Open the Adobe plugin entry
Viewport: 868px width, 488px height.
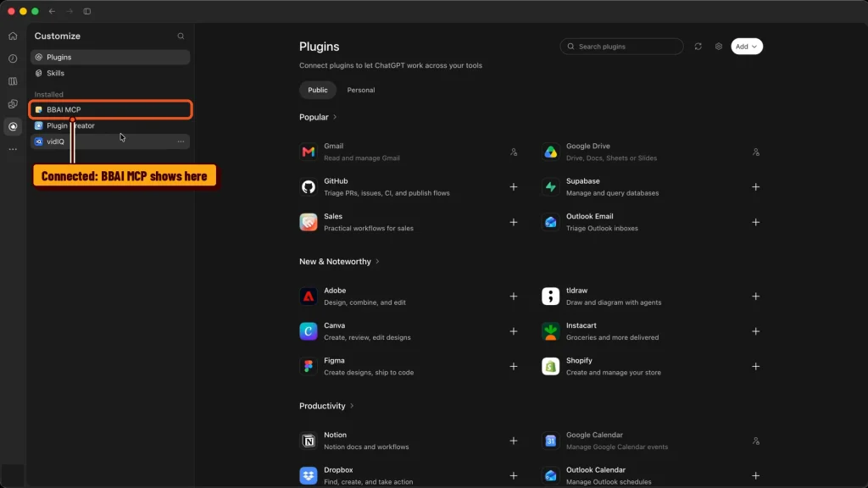click(410, 297)
